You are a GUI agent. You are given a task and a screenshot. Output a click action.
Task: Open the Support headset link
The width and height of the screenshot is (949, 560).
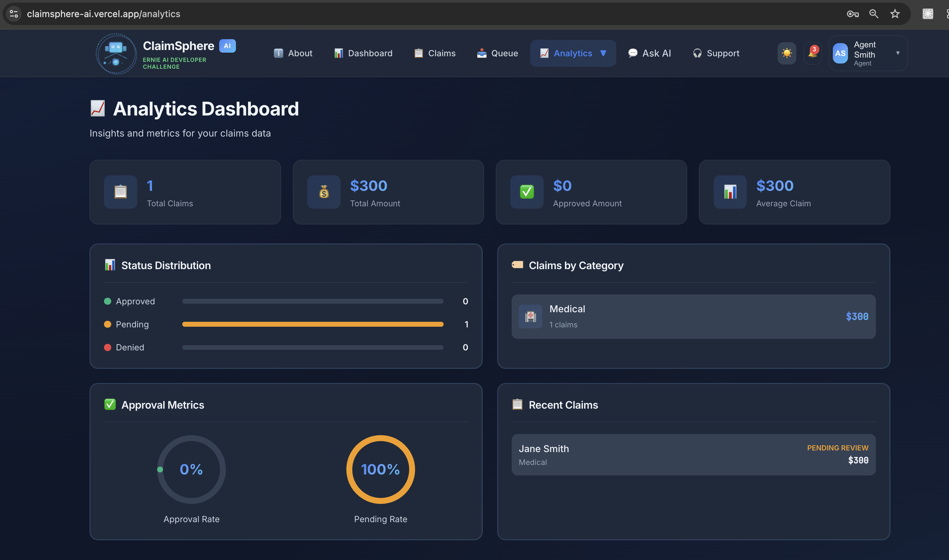coord(716,53)
